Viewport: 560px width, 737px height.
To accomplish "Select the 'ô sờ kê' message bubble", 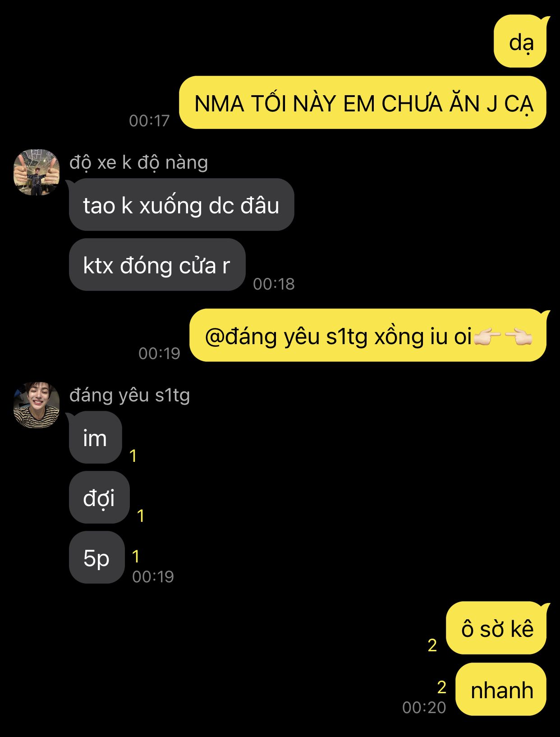I will 497,628.
